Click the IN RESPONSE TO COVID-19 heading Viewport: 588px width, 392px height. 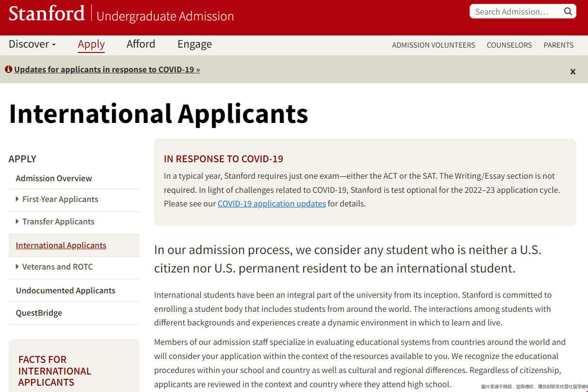coord(224,159)
